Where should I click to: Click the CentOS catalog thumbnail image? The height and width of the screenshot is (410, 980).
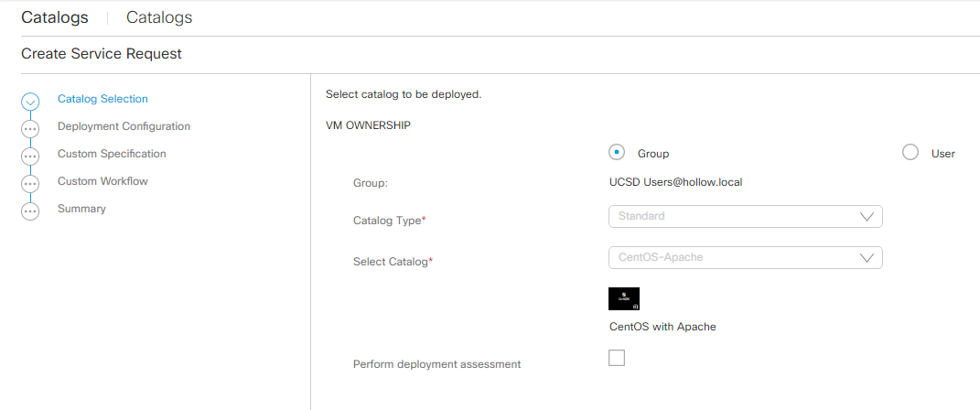click(x=624, y=299)
